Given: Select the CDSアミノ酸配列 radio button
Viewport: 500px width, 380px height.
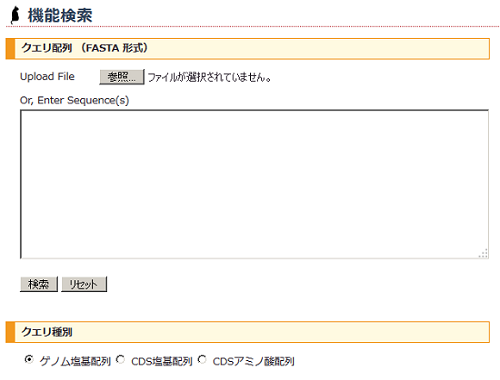Looking at the screenshot, I should (x=202, y=360).
